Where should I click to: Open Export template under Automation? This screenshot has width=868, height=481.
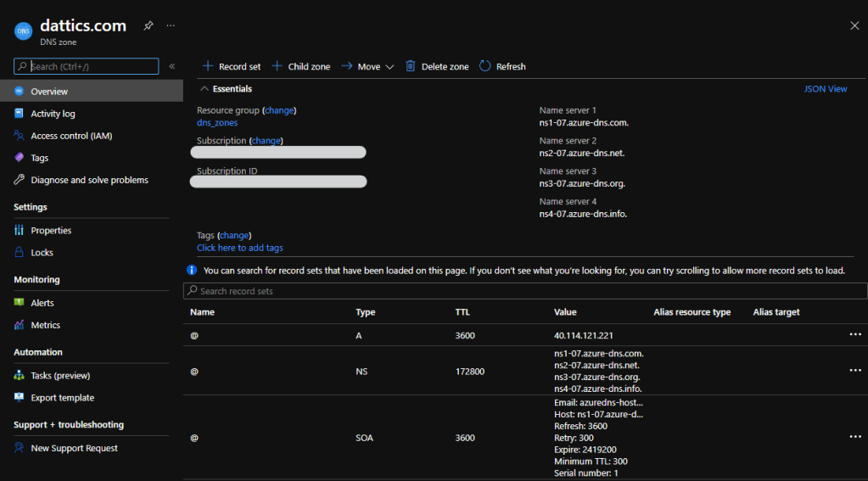click(62, 398)
